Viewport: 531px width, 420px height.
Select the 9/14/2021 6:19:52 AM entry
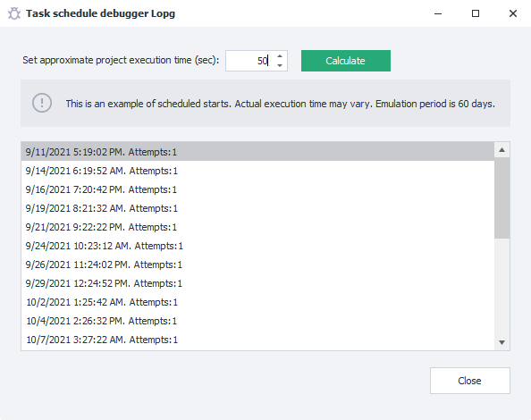tap(257, 171)
